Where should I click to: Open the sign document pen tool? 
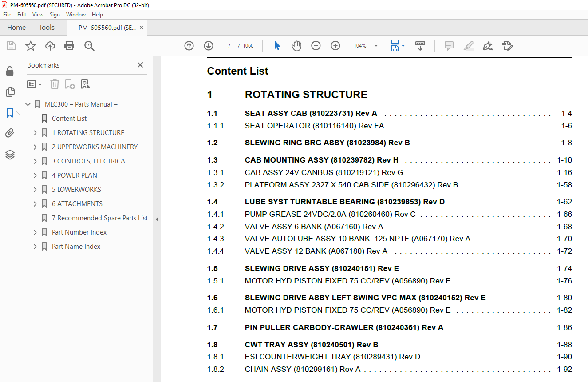pos(488,46)
